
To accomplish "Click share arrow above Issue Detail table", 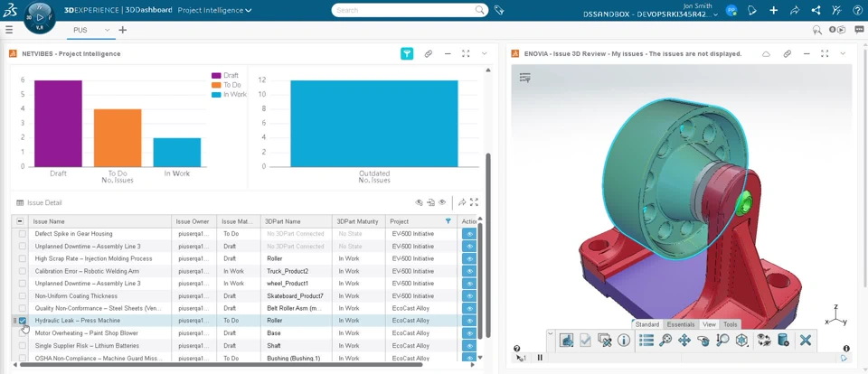I will click(462, 202).
